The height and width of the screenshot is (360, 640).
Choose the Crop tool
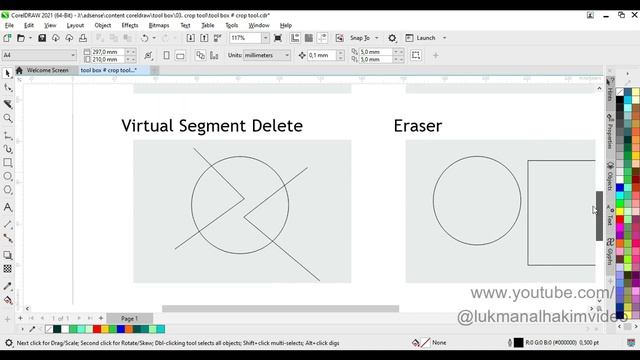(x=7, y=104)
